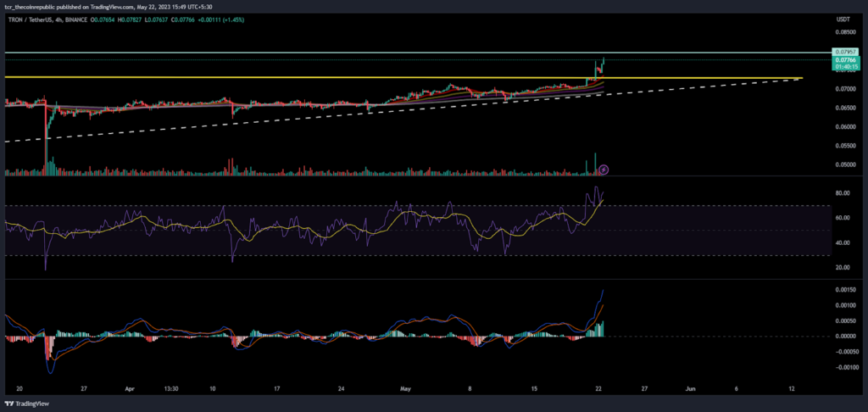Click the 13:30 label on time axis
Image resolution: width=868 pixels, height=412 pixels.
point(171,389)
